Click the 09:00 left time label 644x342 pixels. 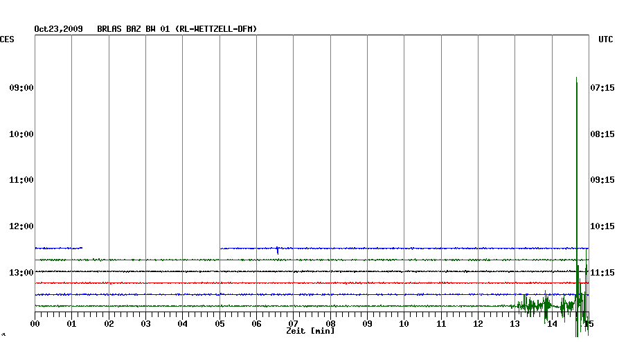coord(22,88)
